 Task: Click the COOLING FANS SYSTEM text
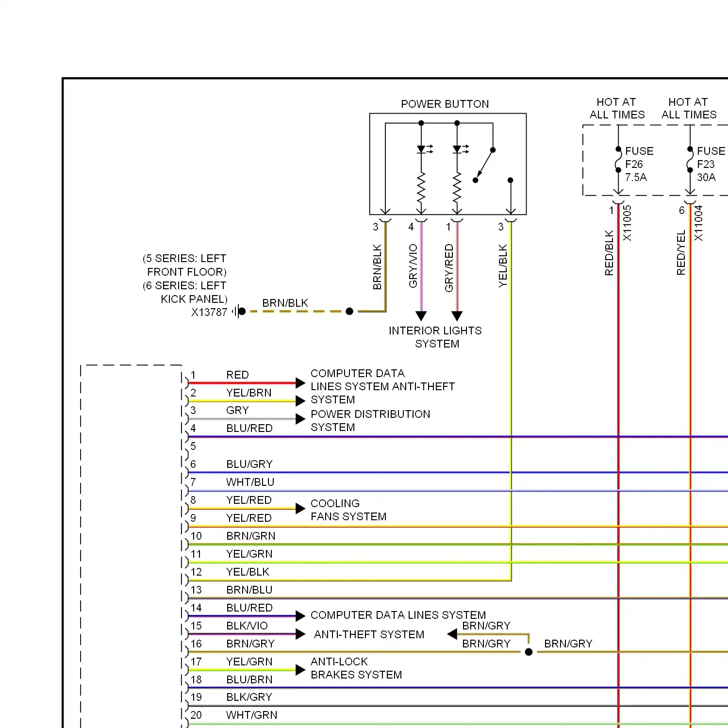pyautogui.click(x=348, y=510)
